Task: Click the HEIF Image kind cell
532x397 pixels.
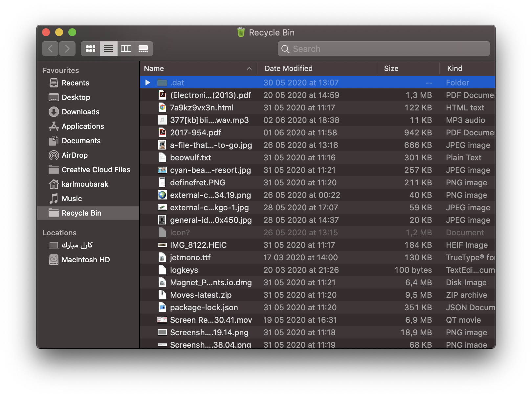Action: 467,245
